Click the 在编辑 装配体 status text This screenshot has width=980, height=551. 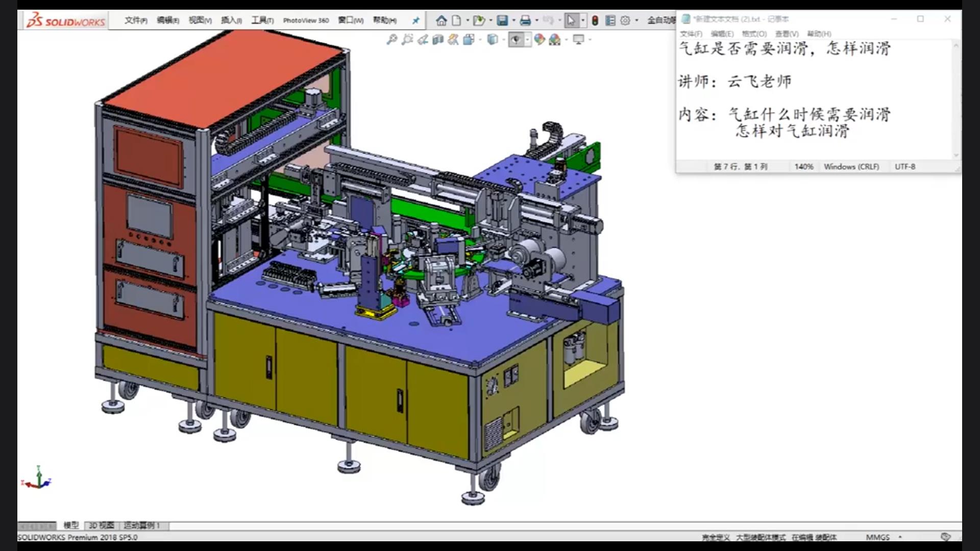[x=814, y=537]
